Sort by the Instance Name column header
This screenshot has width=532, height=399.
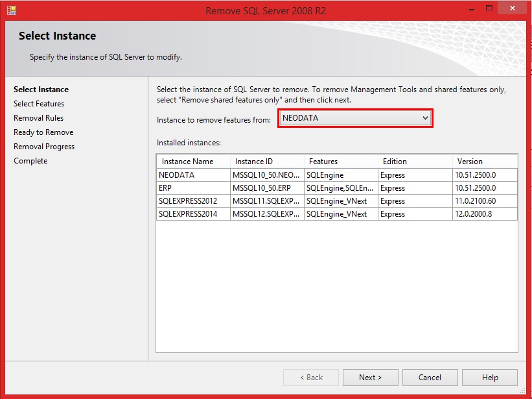193,162
